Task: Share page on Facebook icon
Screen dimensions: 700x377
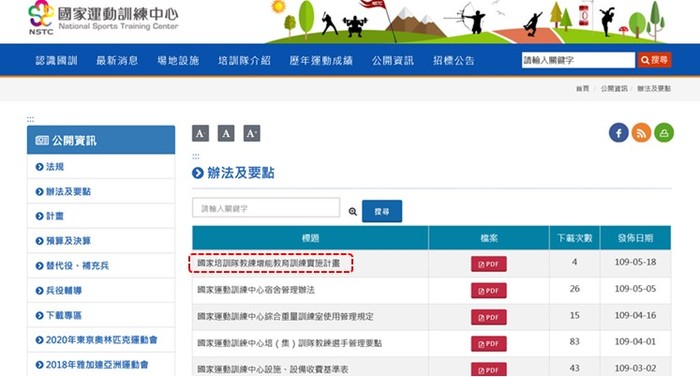Action: click(618, 133)
